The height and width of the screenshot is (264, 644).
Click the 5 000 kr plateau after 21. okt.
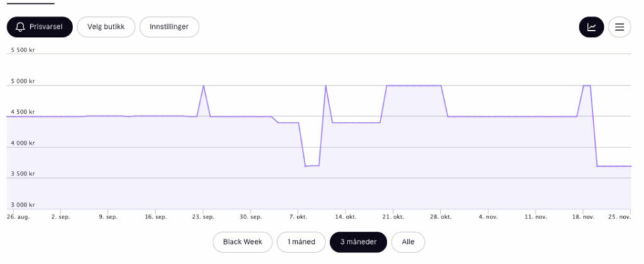[414, 86]
